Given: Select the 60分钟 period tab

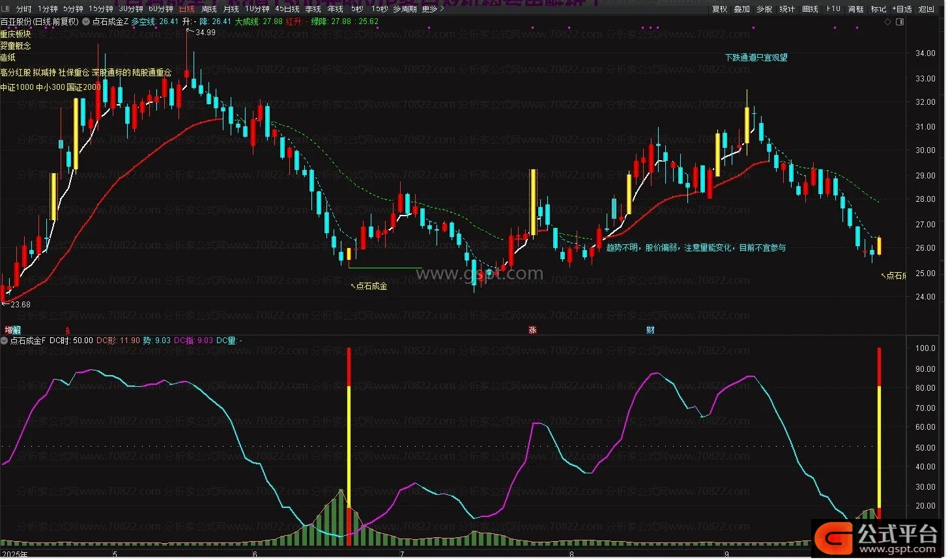Looking at the screenshot, I should 161,9.
